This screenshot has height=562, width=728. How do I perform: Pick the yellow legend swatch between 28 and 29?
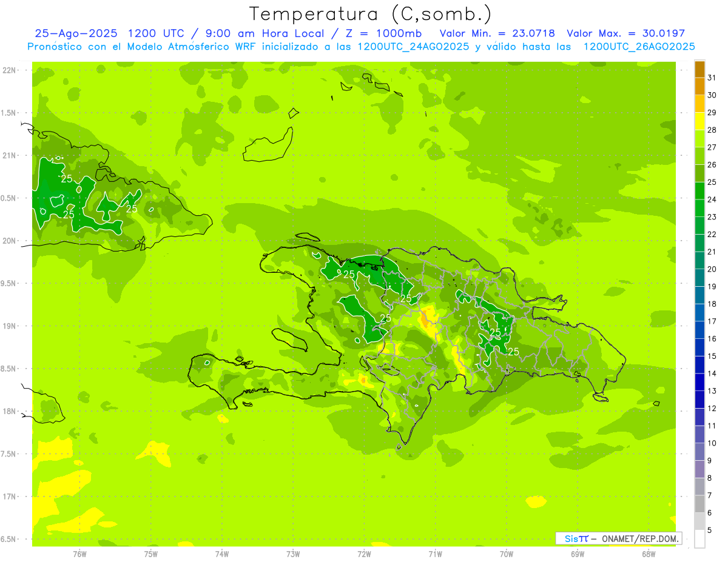699,121
